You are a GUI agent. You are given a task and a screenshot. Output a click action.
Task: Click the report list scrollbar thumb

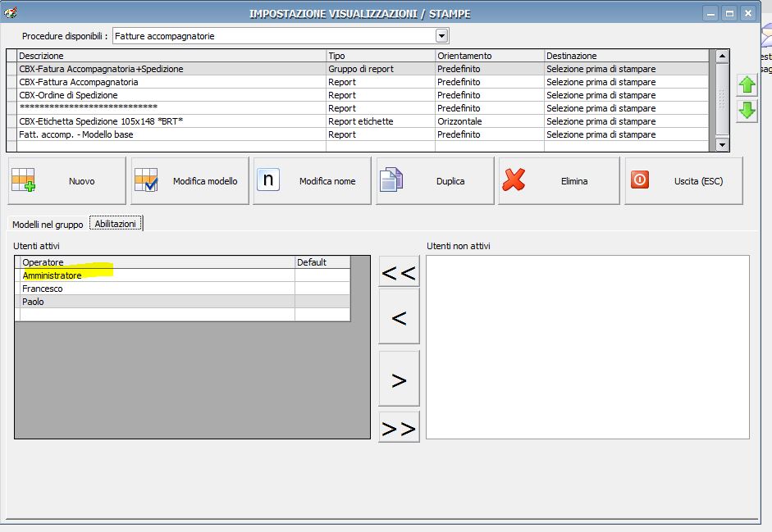[x=722, y=98]
